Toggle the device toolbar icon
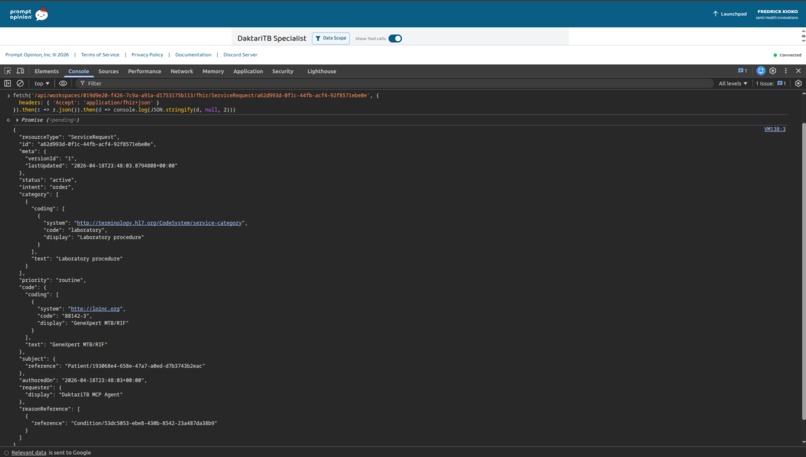The image size is (806, 457). pyautogui.click(x=20, y=71)
